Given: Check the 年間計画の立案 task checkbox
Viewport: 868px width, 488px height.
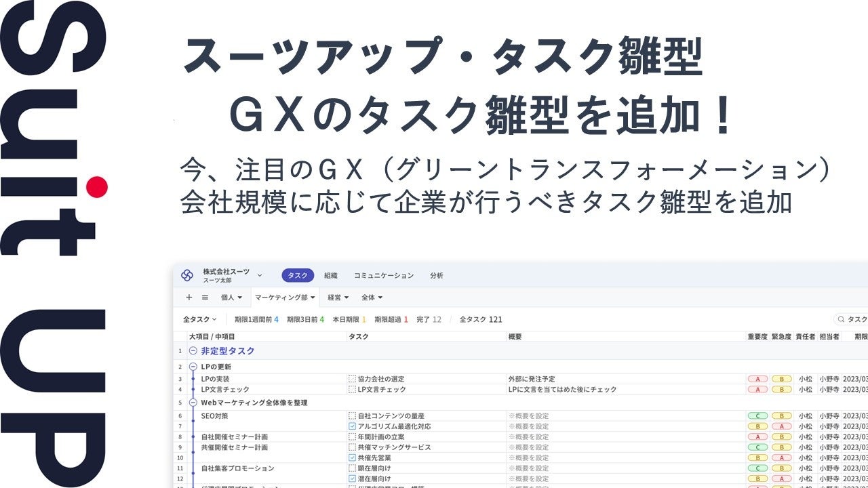Looking at the screenshot, I should [352, 437].
